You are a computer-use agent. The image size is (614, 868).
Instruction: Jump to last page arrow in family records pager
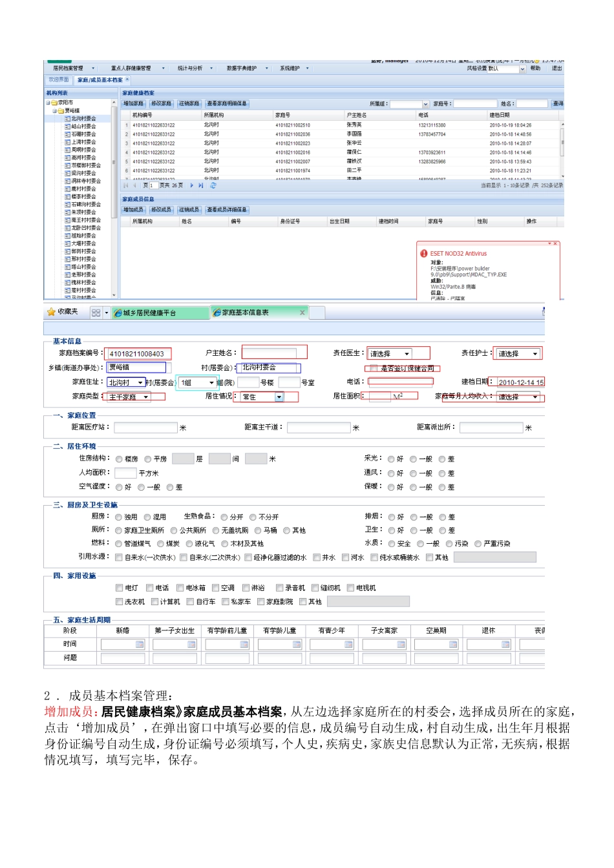[x=201, y=185]
